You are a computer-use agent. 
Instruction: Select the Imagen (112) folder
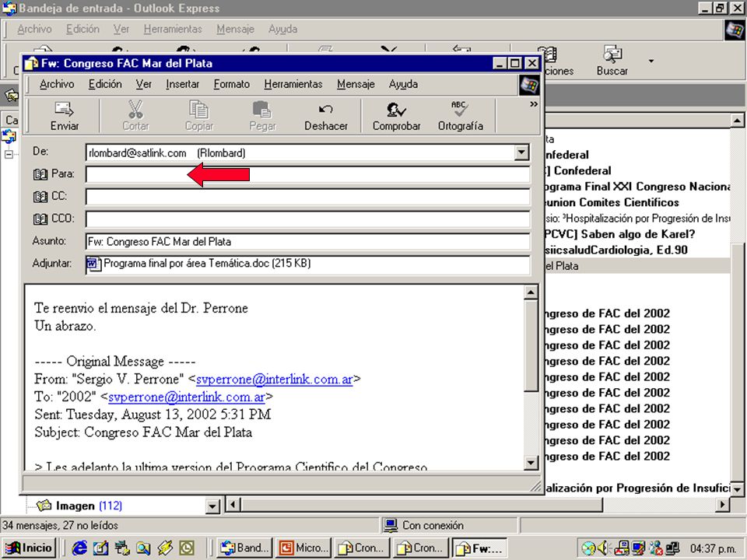click(79, 506)
